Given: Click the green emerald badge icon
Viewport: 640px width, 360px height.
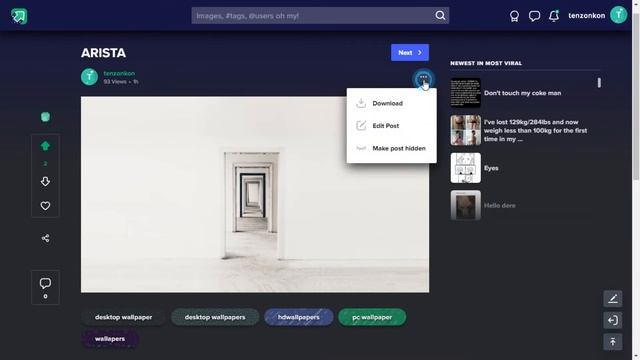Looking at the screenshot, I should click(45, 117).
